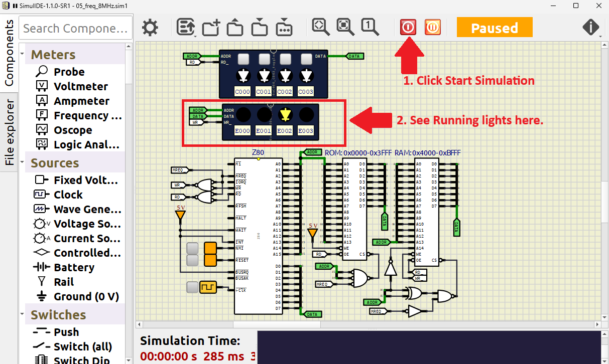This screenshot has height=364, width=609.
Task: Set zoom scale to 1 with the magnifier icon
Action: pyautogui.click(x=370, y=26)
